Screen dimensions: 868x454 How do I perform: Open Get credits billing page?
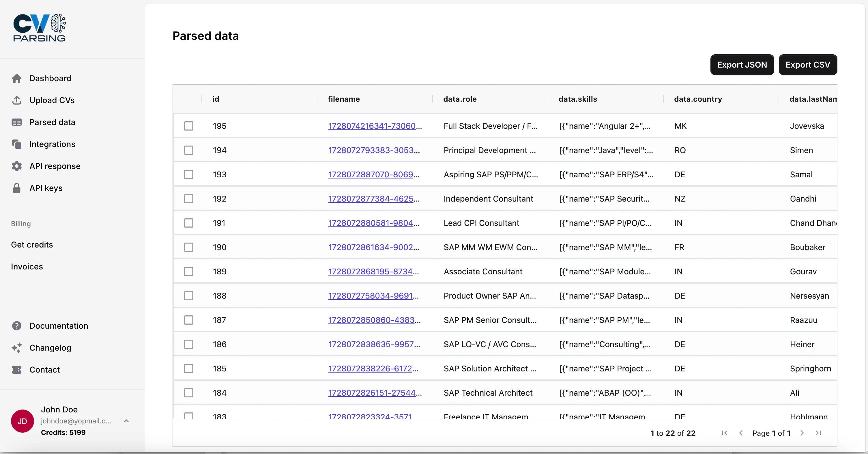coord(32,244)
